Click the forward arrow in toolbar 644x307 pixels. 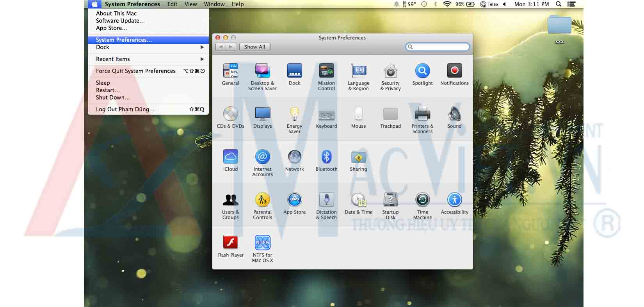[231, 47]
